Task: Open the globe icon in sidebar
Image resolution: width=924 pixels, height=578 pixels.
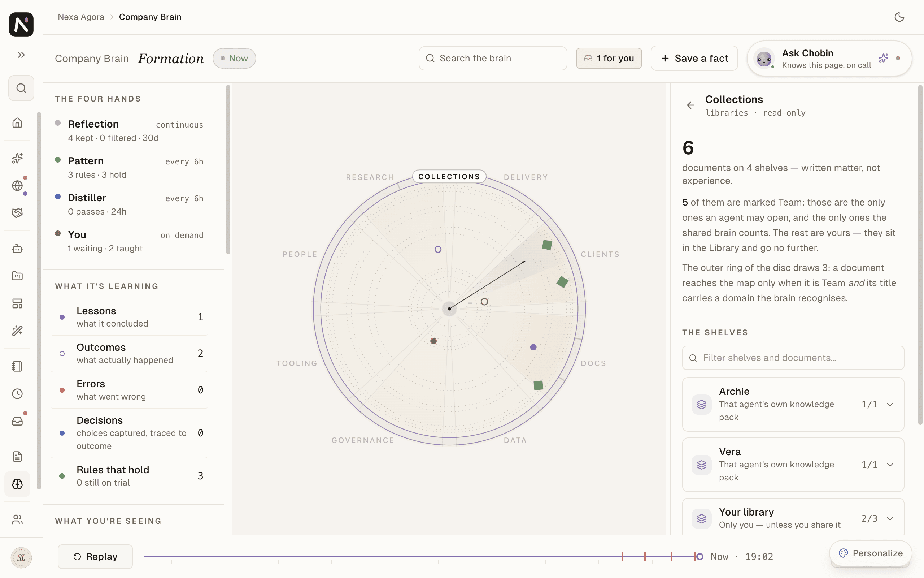Action: pyautogui.click(x=17, y=186)
